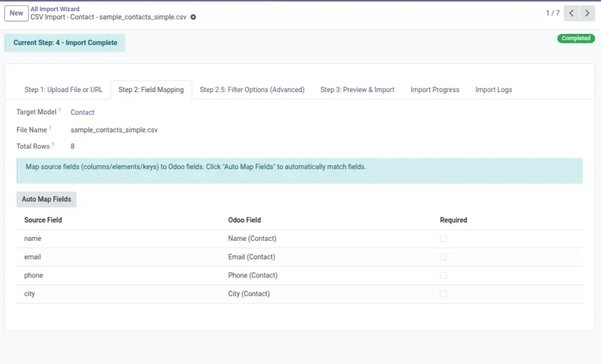Toggle Required checkbox for phone row

(443, 275)
